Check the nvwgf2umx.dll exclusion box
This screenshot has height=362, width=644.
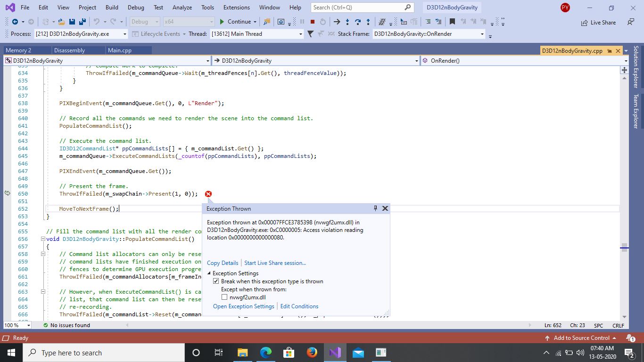click(224, 297)
